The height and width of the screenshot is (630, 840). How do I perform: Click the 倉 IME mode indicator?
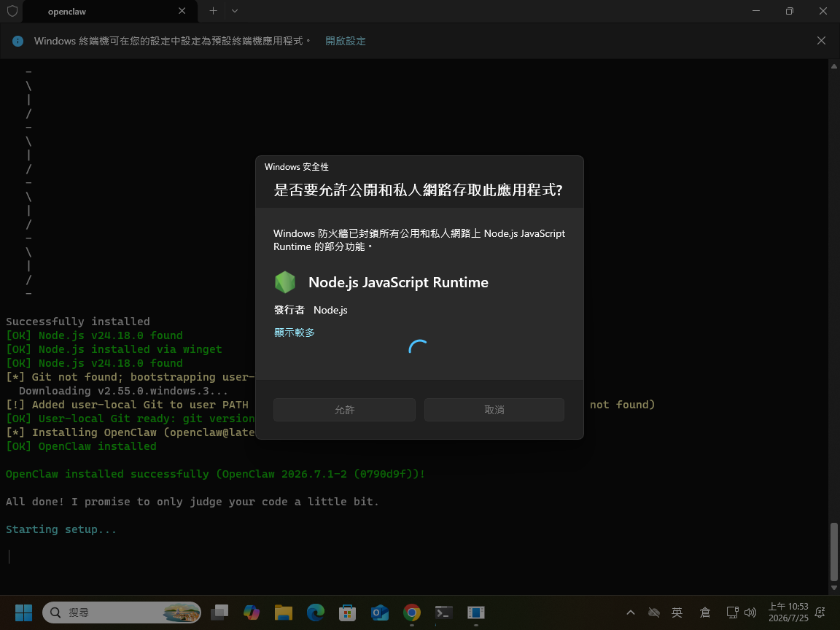pos(705,612)
